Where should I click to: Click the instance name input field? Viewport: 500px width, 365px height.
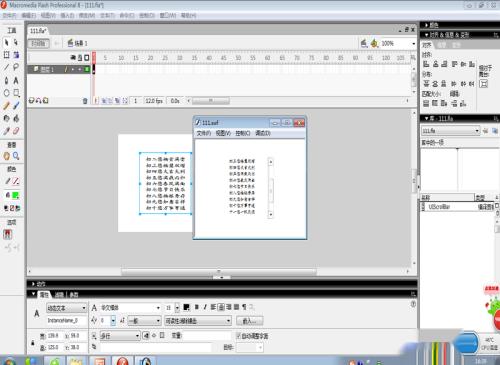[66, 320]
